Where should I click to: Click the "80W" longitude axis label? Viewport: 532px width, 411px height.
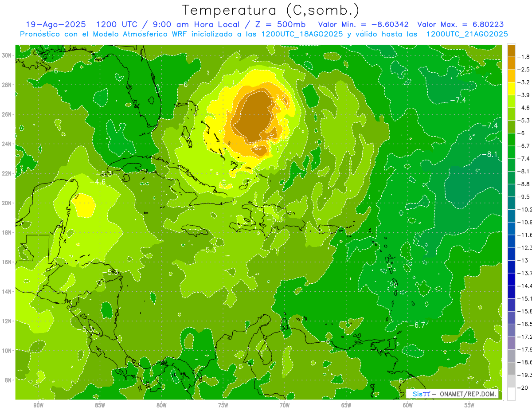click(x=161, y=405)
